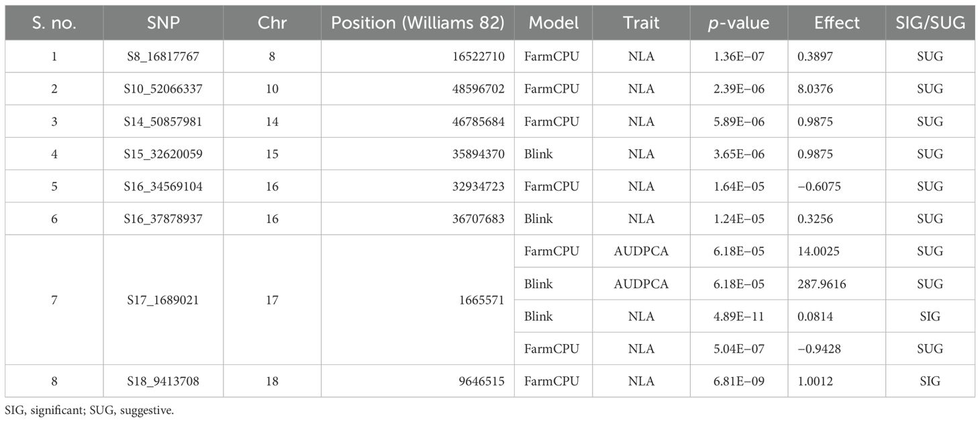Image resolution: width=980 pixels, height=422 pixels.
Task: Click SNP cell S10_52066337
Action: coord(163,89)
